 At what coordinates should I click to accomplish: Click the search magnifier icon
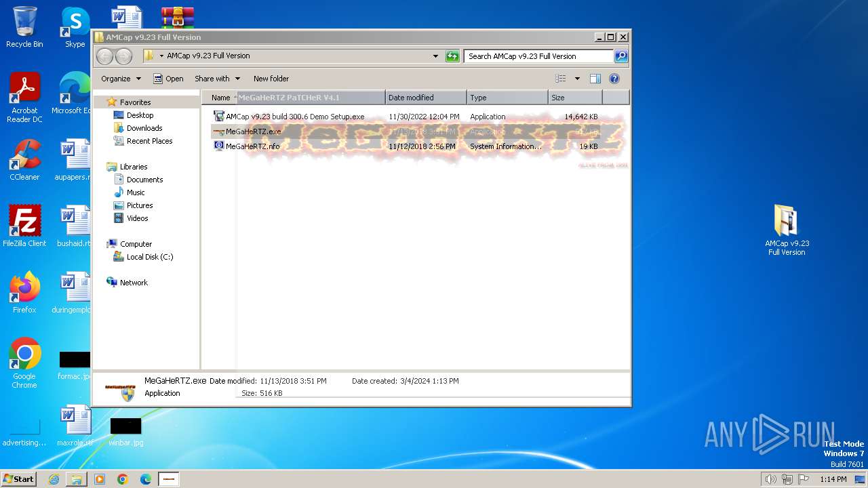pos(621,56)
